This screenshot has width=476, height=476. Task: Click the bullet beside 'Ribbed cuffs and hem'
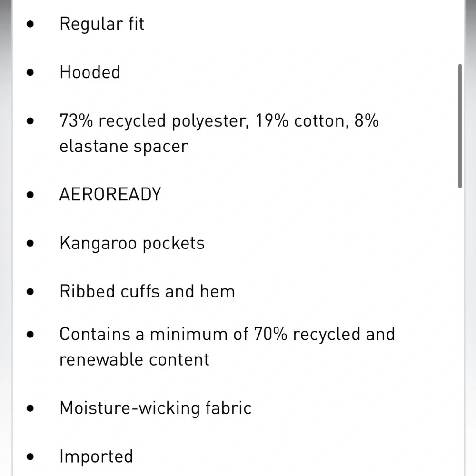pyautogui.click(x=30, y=292)
